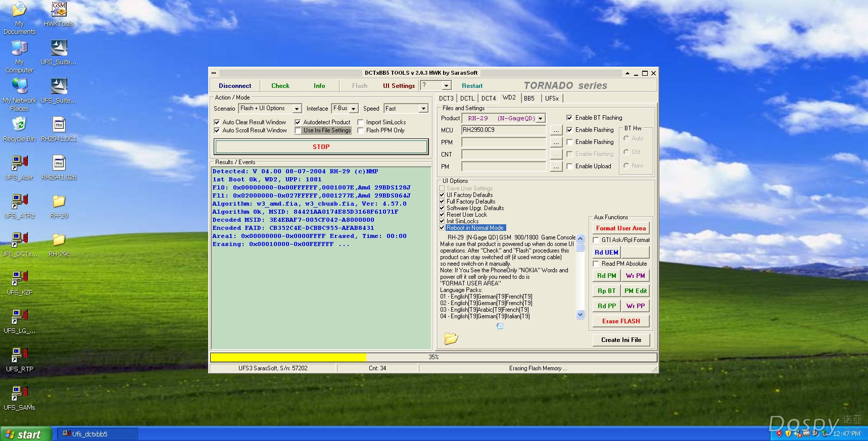This screenshot has height=441, width=868.
Task: Toggle Auto Scroll Result Window checkbox
Action: click(x=217, y=130)
